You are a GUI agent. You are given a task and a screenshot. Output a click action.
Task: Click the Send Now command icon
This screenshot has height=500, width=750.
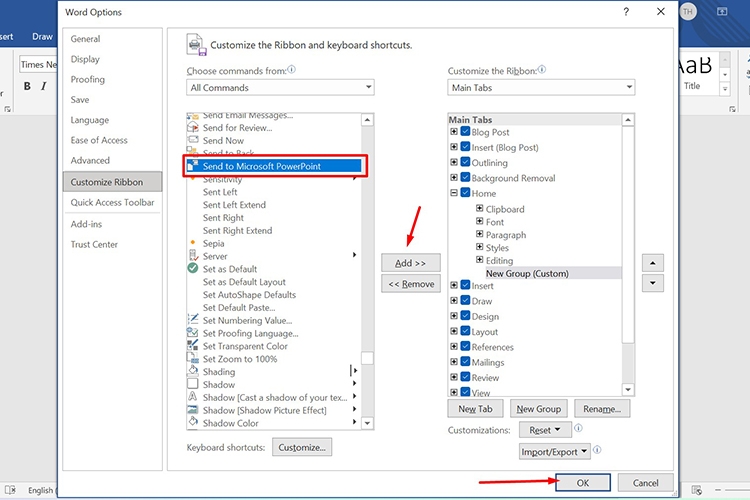tap(193, 140)
